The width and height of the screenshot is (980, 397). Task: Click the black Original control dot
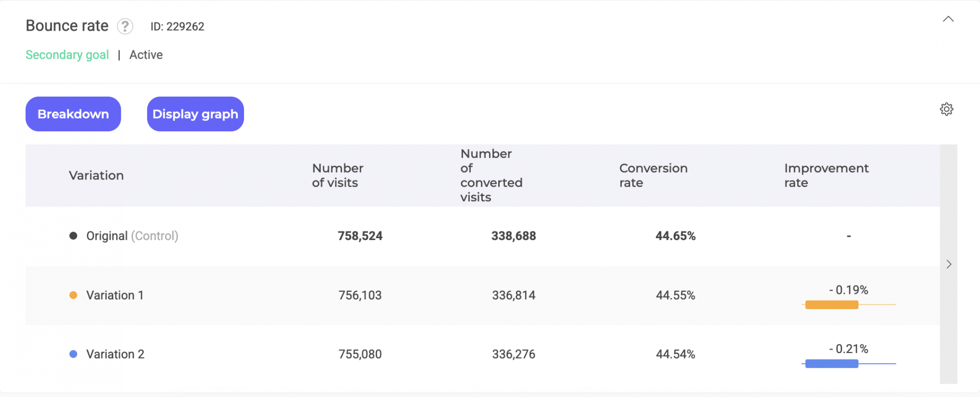click(x=73, y=236)
